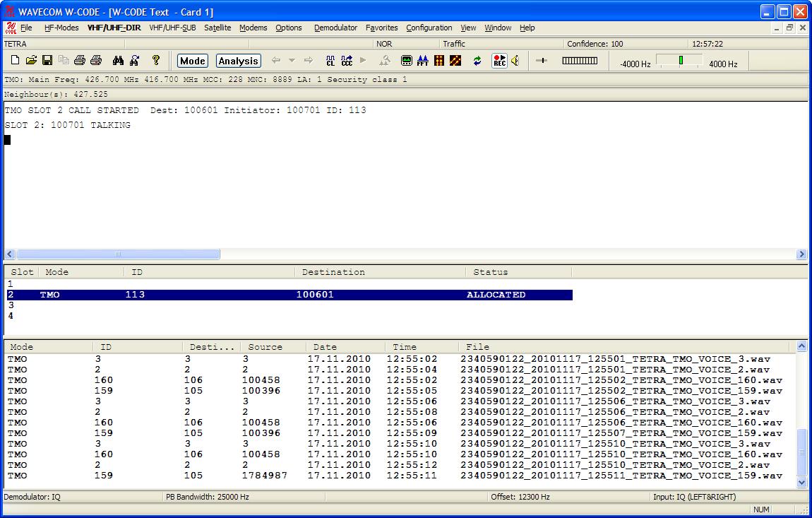Open the Demodulator menu
The width and height of the screenshot is (812, 518).
click(x=335, y=28)
